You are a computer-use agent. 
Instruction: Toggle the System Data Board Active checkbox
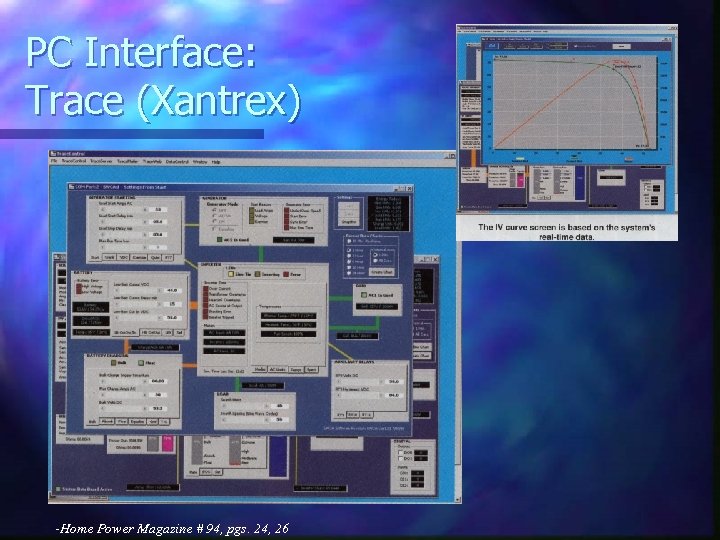click(58, 489)
